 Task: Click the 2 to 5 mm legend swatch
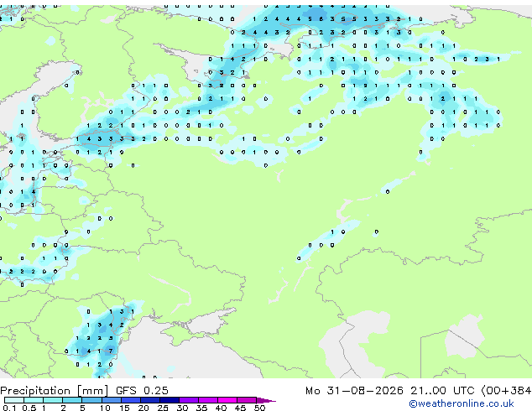[x=72, y=400]
